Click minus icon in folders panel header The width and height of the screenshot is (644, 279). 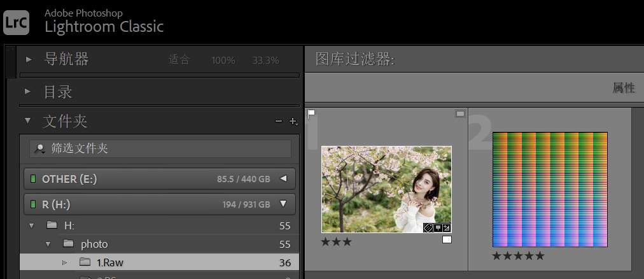[278, 121]
